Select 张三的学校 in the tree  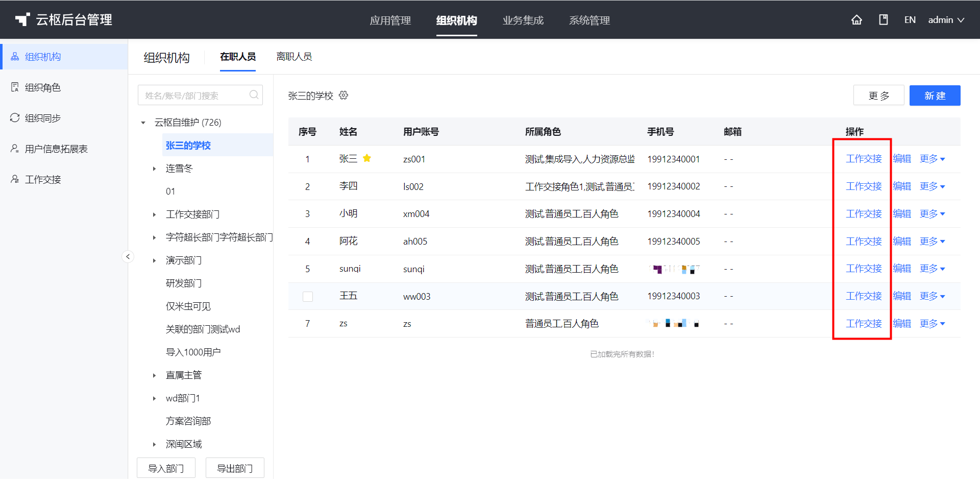click(188, 146)
